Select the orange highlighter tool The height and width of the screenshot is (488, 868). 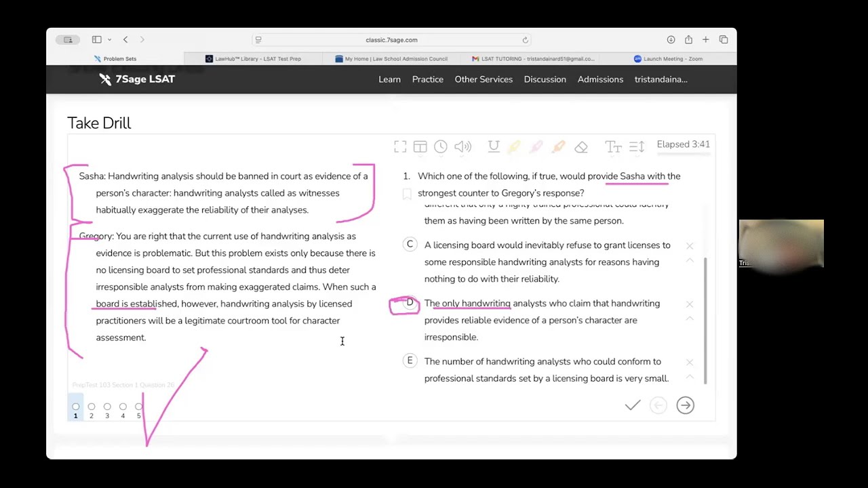tap(558, 147)
